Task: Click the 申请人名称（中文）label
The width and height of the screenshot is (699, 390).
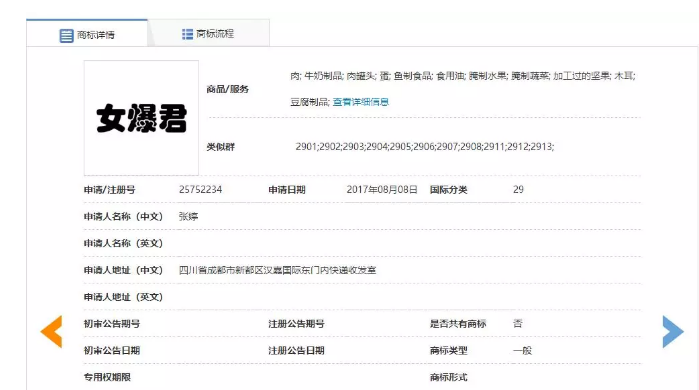Action: click(123, 217)
